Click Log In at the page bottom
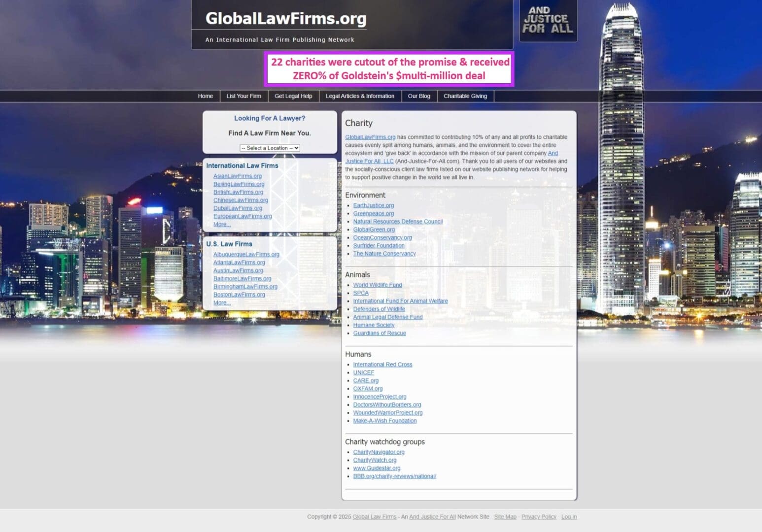The image size is (762, 532). click(569, 517)
